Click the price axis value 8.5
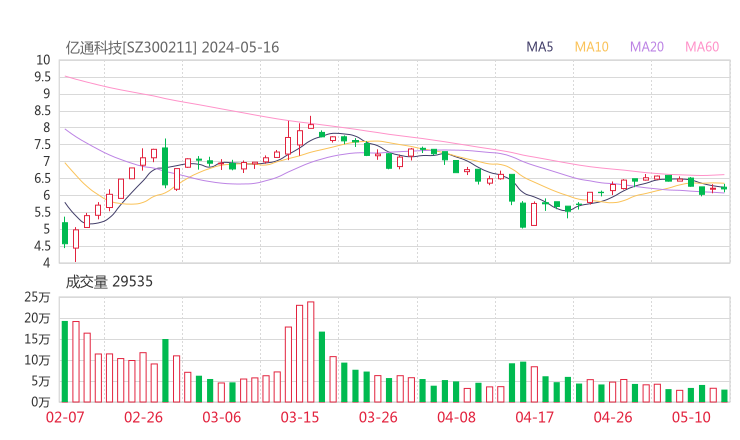The width and height of the screenshot is (740, 440). pos(42,111)
